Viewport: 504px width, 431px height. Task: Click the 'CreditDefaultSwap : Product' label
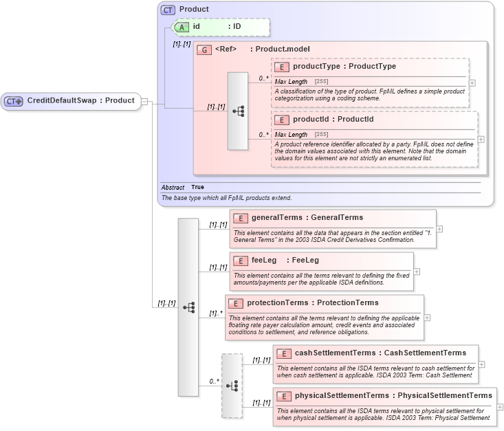click(x=80, y=100)
